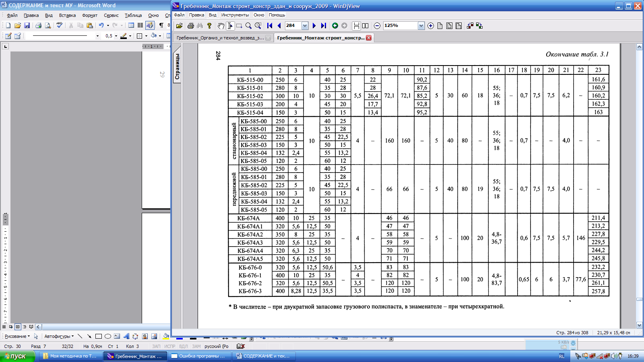This screenshot has height=362, width=644.
Task: Create new document in Word toolbar
Action: coord(8,25)
